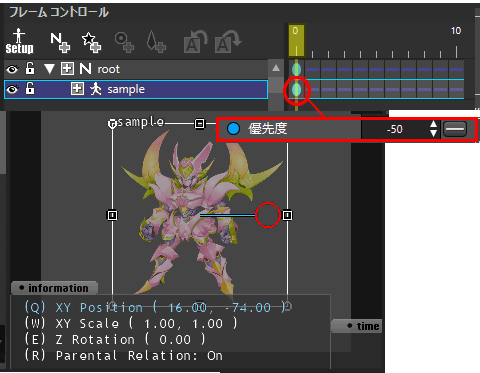Add a NULL part with N+ icon
Viewport: 480px width, 373px height.
coord(60,42)
